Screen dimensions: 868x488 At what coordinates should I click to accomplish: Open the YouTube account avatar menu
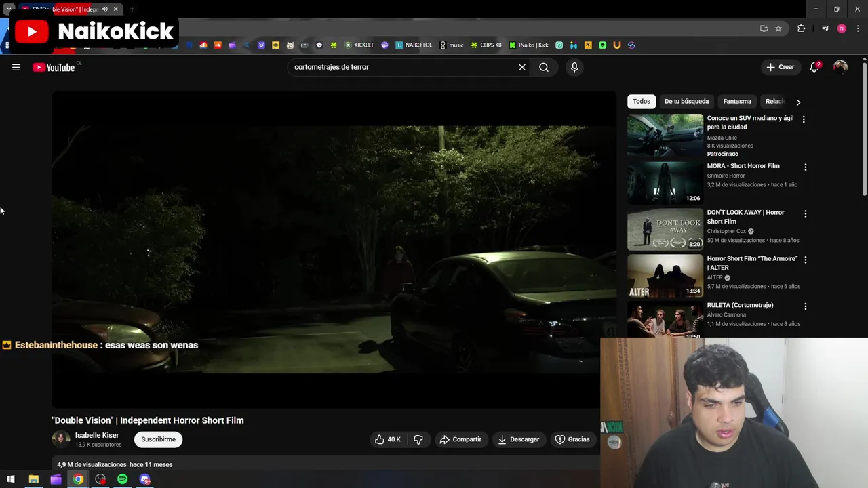(840, 67)
